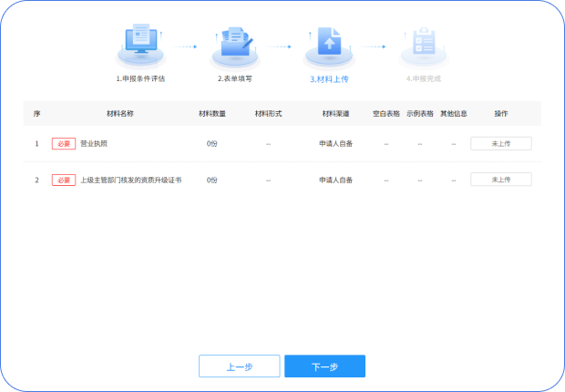Click the 材料名称 column header

(x=120, y=114)
